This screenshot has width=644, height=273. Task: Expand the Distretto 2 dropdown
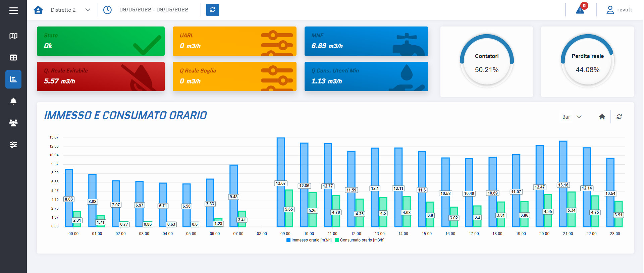[70, 10]
